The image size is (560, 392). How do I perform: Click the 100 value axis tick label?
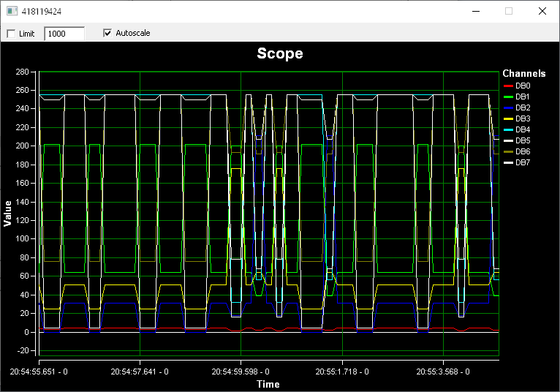pos(22,238)
